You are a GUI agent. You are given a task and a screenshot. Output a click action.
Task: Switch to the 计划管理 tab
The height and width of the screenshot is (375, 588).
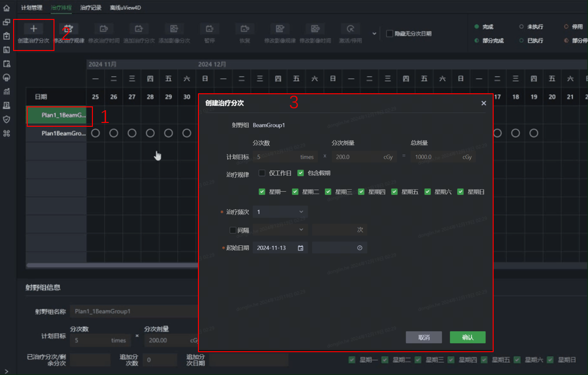[32, 8]
